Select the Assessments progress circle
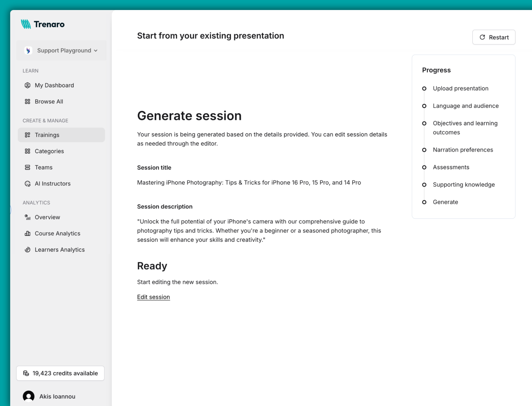 coord(424,167)
